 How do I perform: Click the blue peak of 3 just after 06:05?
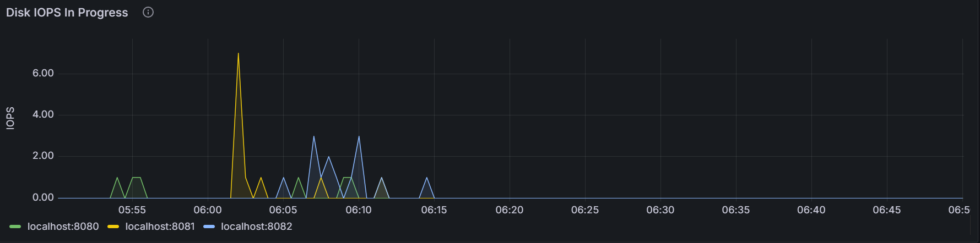coord(313,136)
